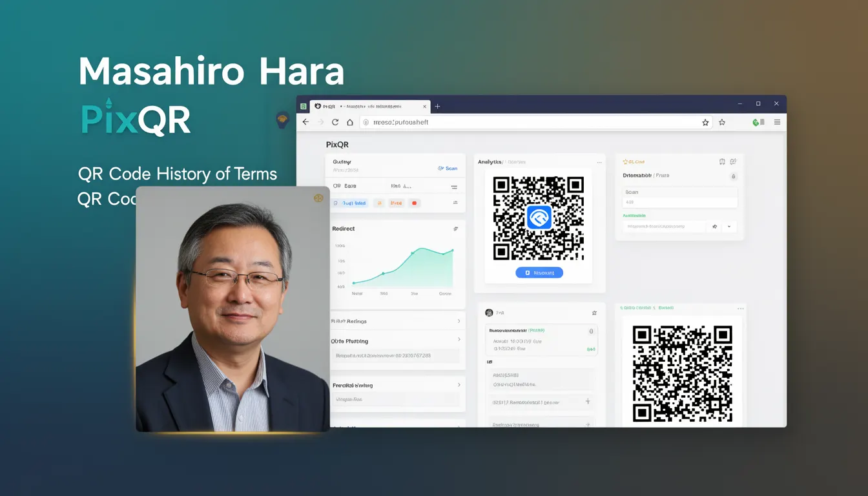Click green icon left of PixQR tab
The width and height of the screenshot is (868, 496).
(x=304, y=106)
